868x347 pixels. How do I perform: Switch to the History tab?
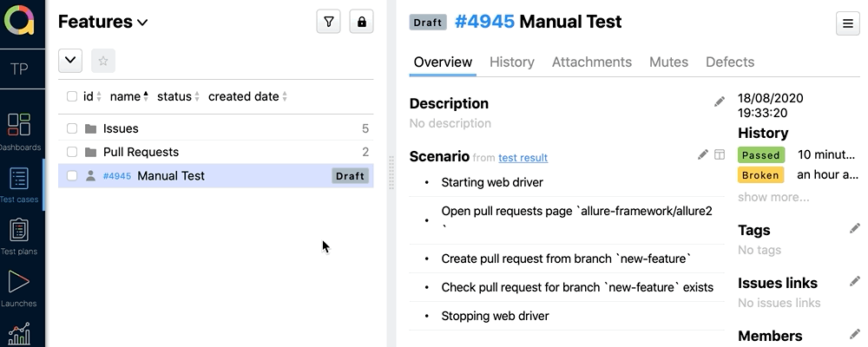point(512,62)
